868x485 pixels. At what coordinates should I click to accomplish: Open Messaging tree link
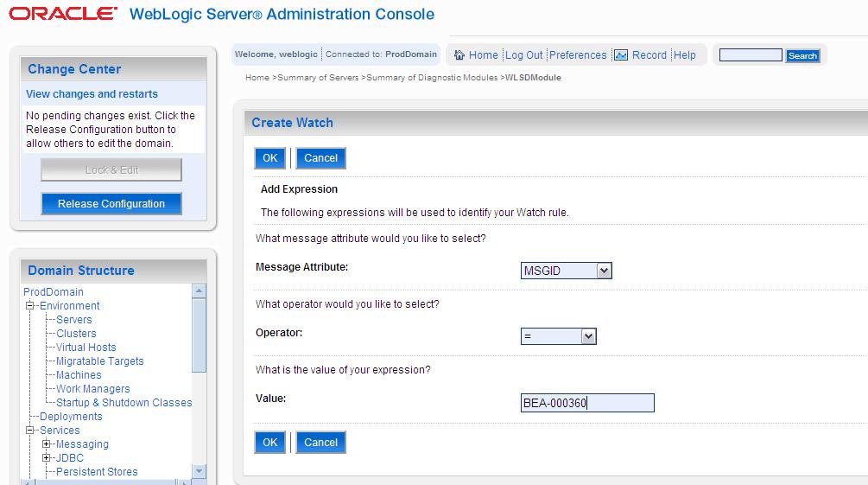click(x=82, y=444)
